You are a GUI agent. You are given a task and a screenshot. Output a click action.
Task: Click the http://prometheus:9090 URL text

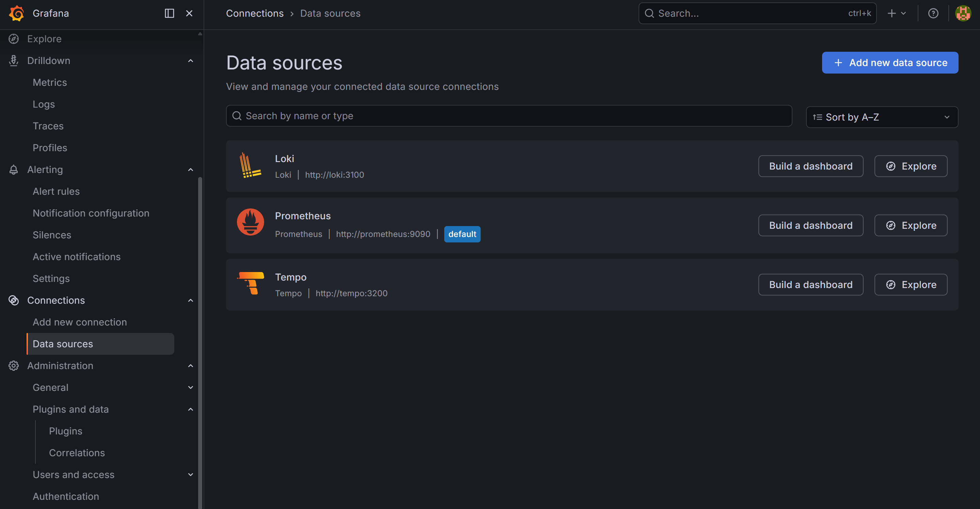(383, 234)
